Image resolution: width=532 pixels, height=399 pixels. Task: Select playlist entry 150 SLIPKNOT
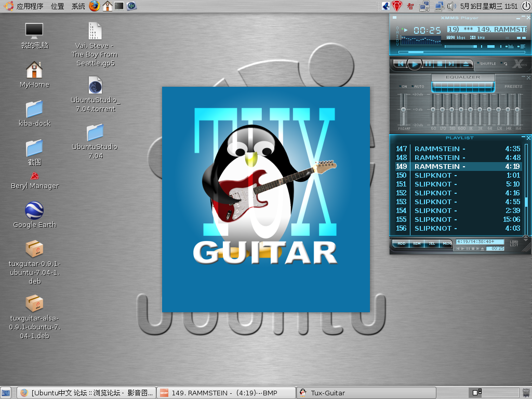coord(458,175)
